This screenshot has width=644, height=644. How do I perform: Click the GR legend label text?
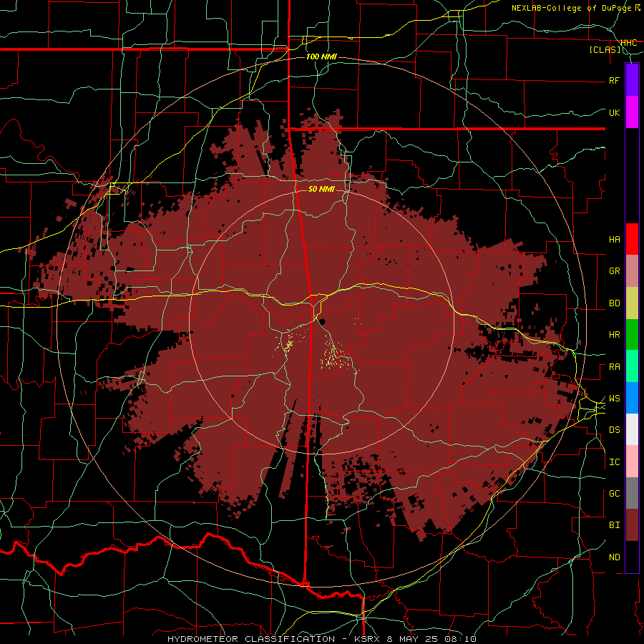[x=614, y=271]
